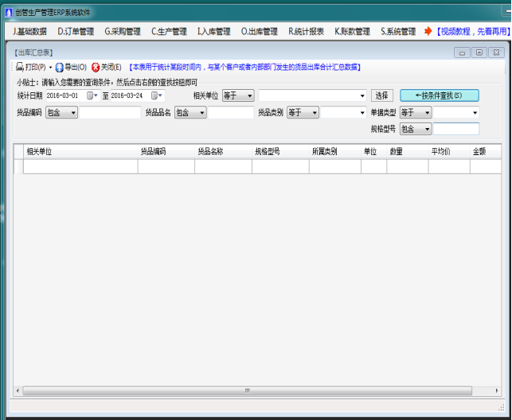The width and height of the screenshot is (512, 420).
Task: Open the end date calendar picker icon
Action: pos(155,95)
